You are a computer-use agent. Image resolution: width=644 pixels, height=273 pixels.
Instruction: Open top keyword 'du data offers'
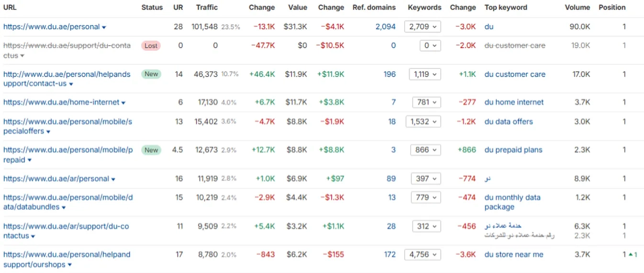tap(509, 122)
